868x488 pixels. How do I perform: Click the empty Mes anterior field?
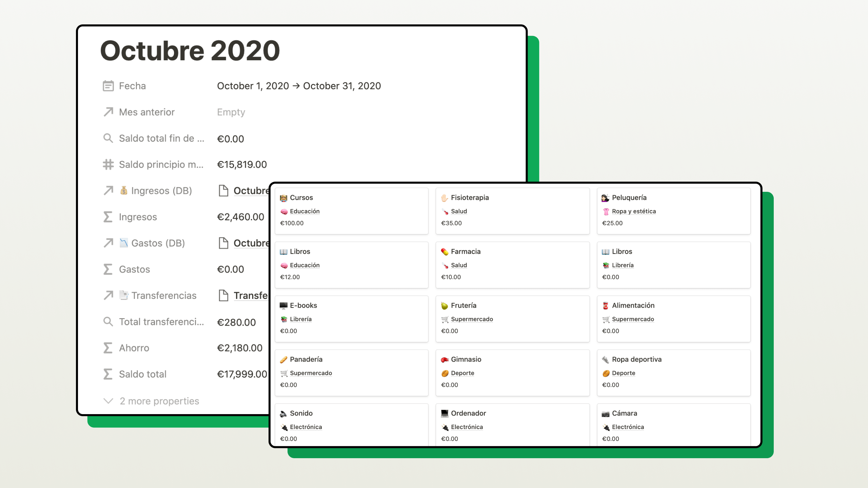231,112
